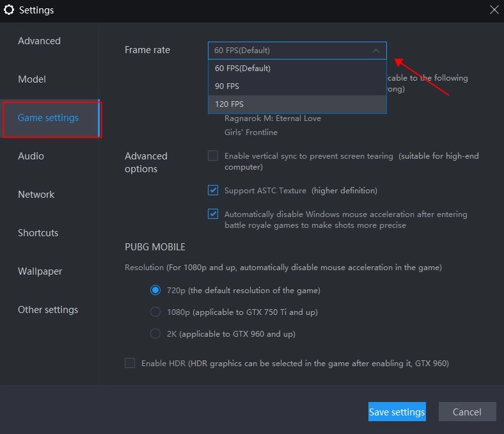Collapse the Frame rate dropdown arrow

pos(376,50)
